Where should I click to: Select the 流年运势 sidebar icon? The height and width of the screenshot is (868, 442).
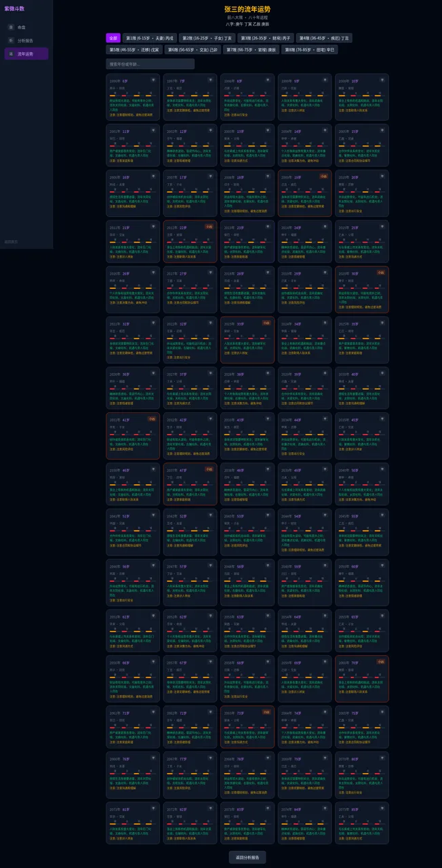tap(11, 54)
